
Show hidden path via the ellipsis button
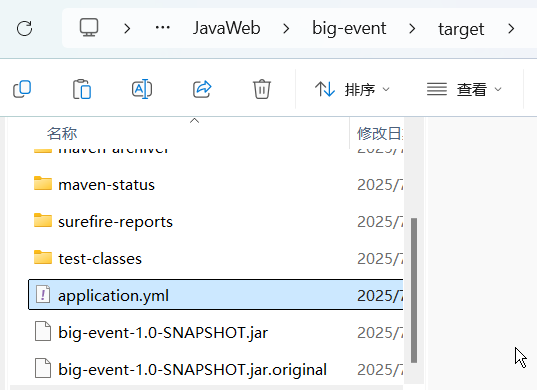point(163,27)
